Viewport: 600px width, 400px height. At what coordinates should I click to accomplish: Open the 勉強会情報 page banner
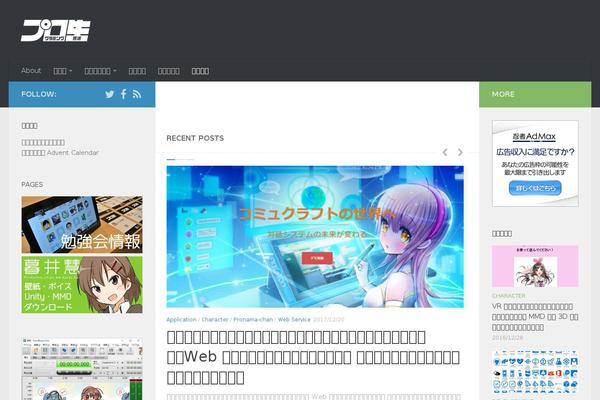point(82,225)
